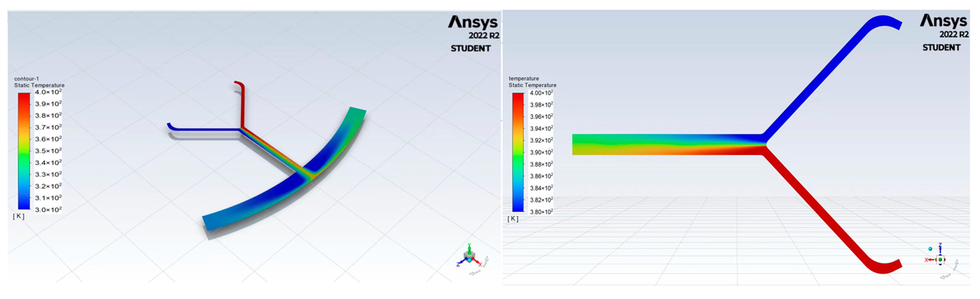Click the cyan sphere near right triad

930,249
